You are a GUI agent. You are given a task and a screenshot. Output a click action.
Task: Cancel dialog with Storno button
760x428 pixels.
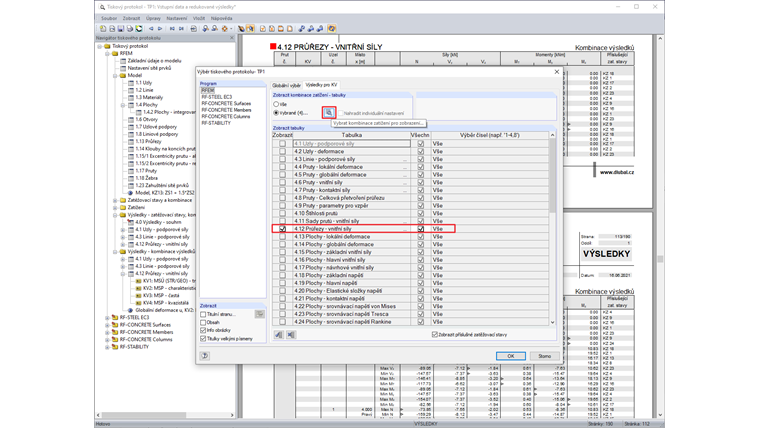pyautogui.click(x=544, y=356)
